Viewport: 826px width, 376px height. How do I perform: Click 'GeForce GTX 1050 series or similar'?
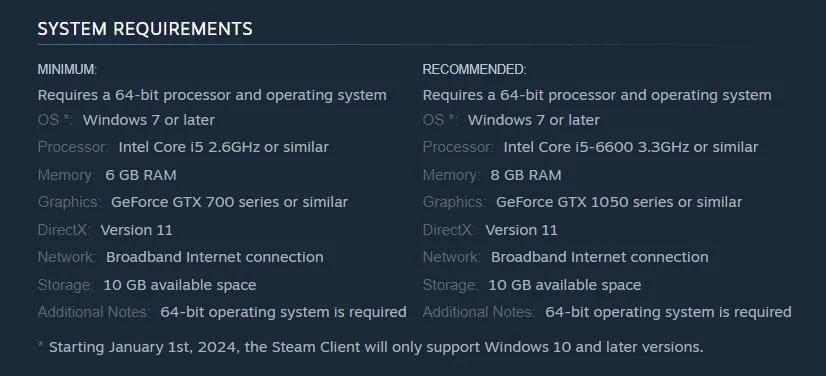point(619,202)
